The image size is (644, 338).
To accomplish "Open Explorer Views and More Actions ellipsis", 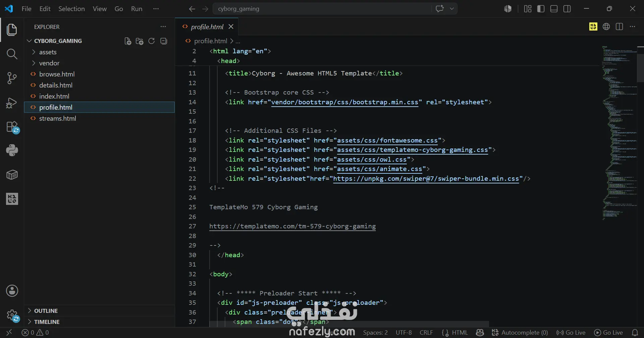I will click(x=163, y=26).
